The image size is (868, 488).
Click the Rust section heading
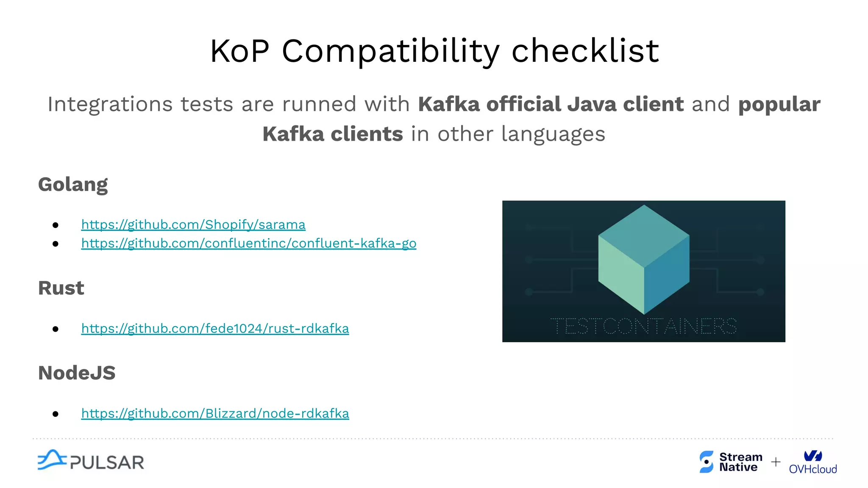tap(61, 288)
